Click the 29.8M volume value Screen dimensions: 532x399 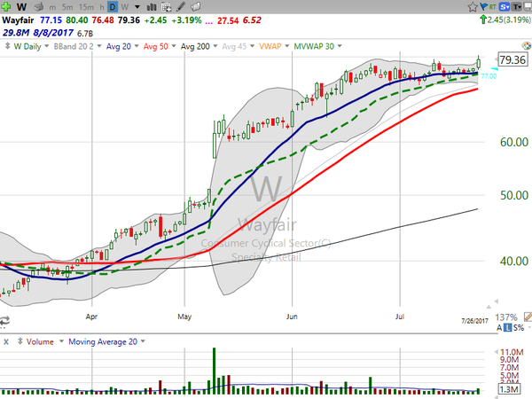coord(16,33)
